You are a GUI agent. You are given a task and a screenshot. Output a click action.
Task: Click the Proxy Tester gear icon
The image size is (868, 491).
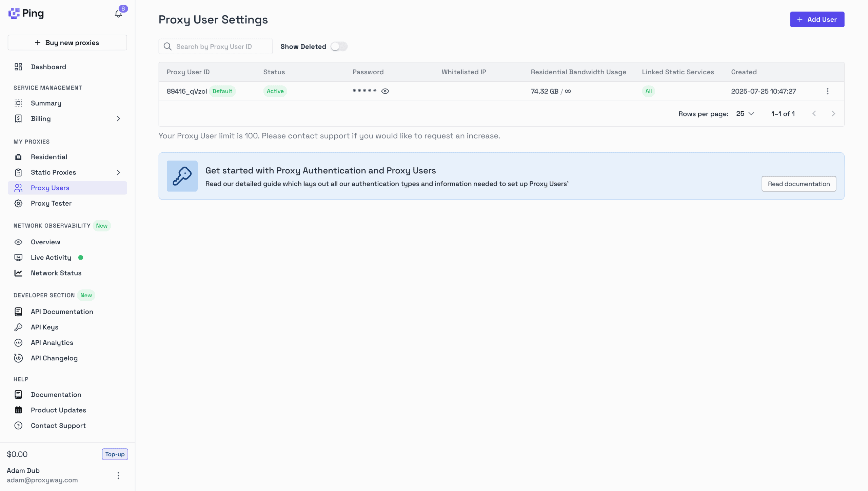point(18,203)
